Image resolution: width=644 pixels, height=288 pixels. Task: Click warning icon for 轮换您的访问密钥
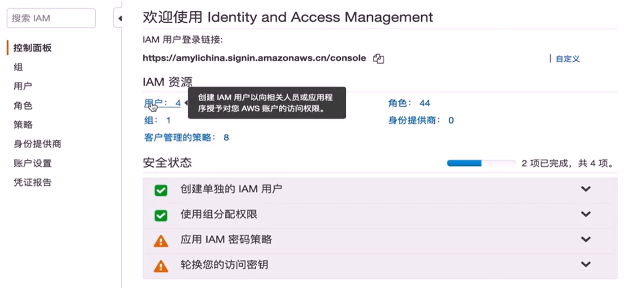[x=160, y=266]
